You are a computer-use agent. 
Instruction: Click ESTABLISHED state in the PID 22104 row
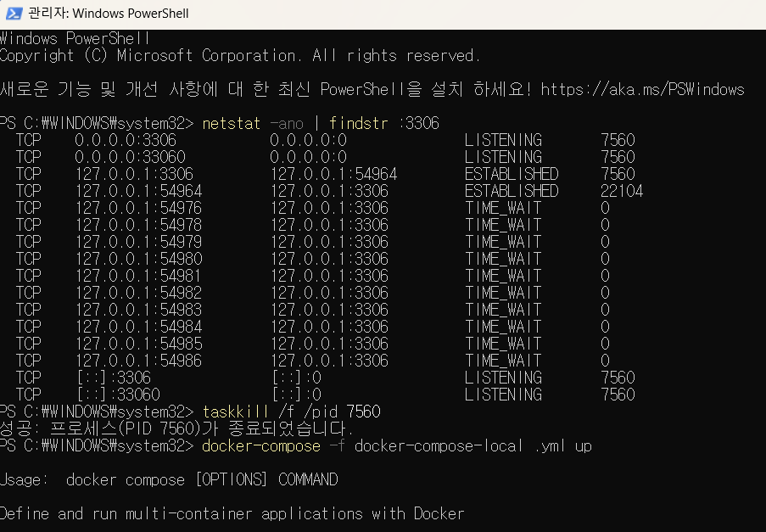(512, 191)
